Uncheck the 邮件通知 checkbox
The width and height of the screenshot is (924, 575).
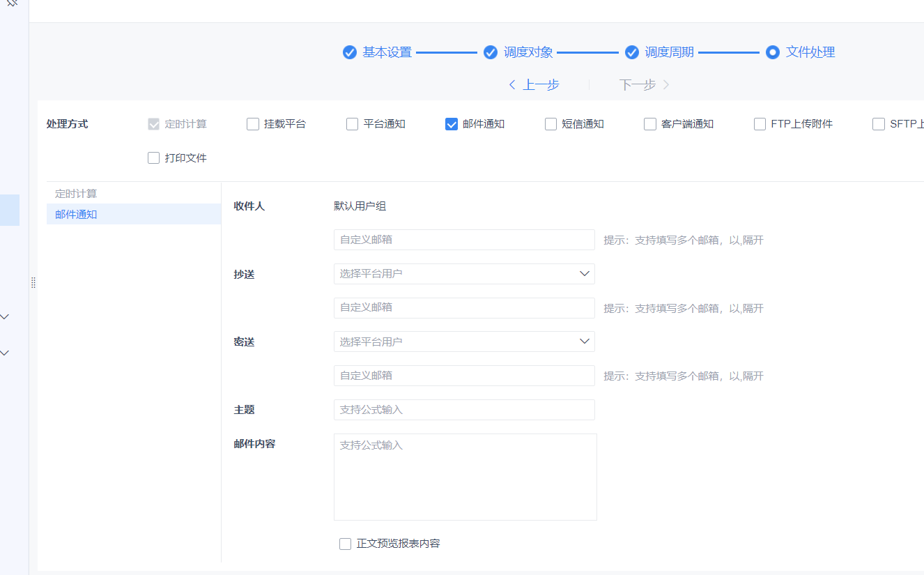[x=452, y=124]
